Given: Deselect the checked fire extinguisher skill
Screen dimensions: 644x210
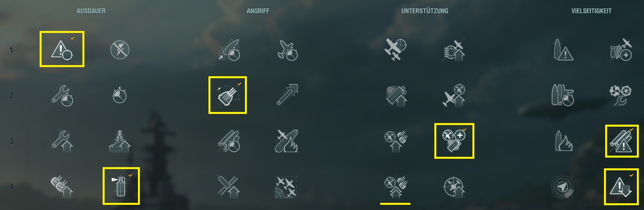Looking at the screenshot, I should pyautogui.click(x=121, y=186).
